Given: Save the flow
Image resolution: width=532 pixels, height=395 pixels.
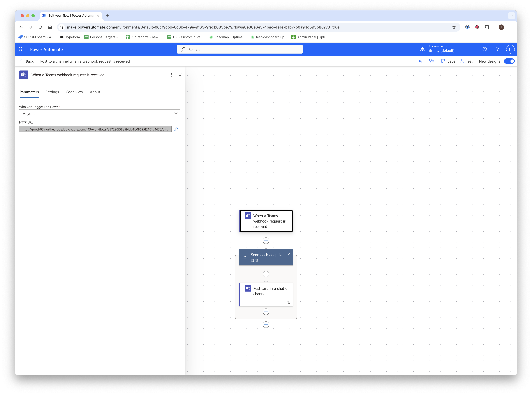Looking at the screenshot, I should [448, 61].
